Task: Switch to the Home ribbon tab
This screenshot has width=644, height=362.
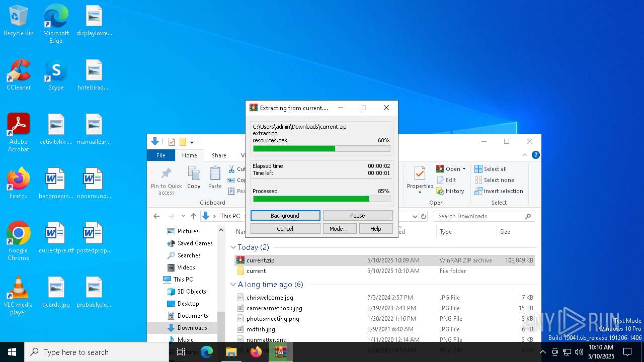Action: click(x=190, y=155)
